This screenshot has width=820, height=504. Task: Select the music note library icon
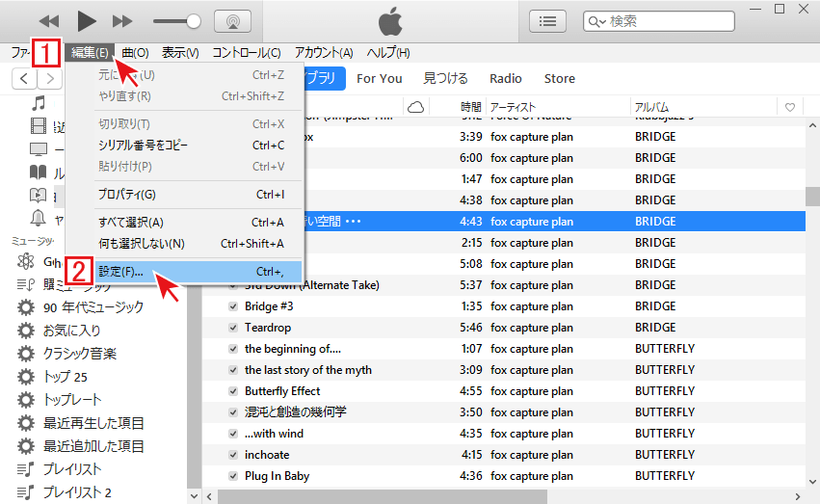click(x=39, y=103)
